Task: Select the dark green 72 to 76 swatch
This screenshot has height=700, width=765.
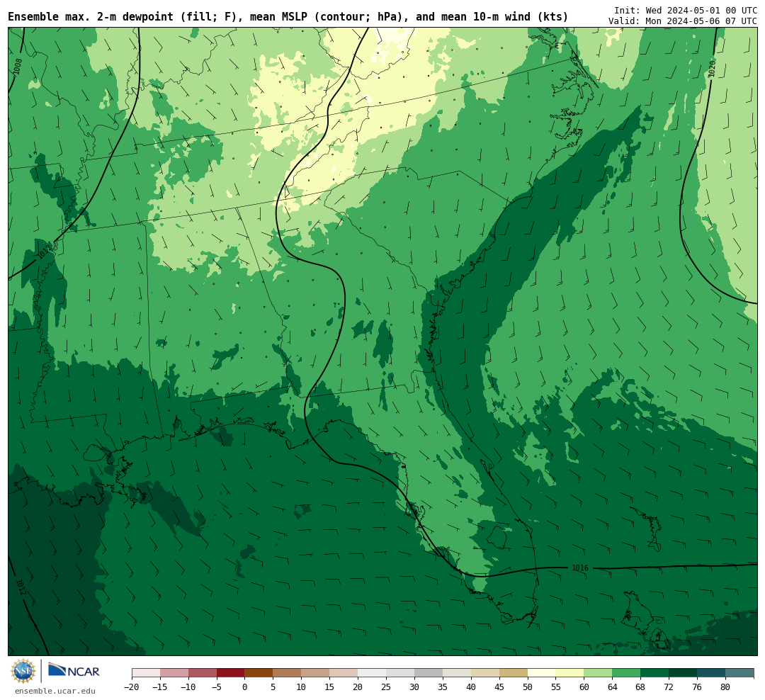Action: [x=683, y=672]
